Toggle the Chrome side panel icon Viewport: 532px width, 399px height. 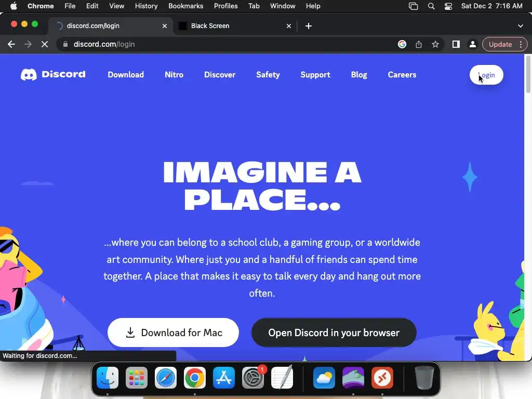pyautogui.click(x=456, y=44)
